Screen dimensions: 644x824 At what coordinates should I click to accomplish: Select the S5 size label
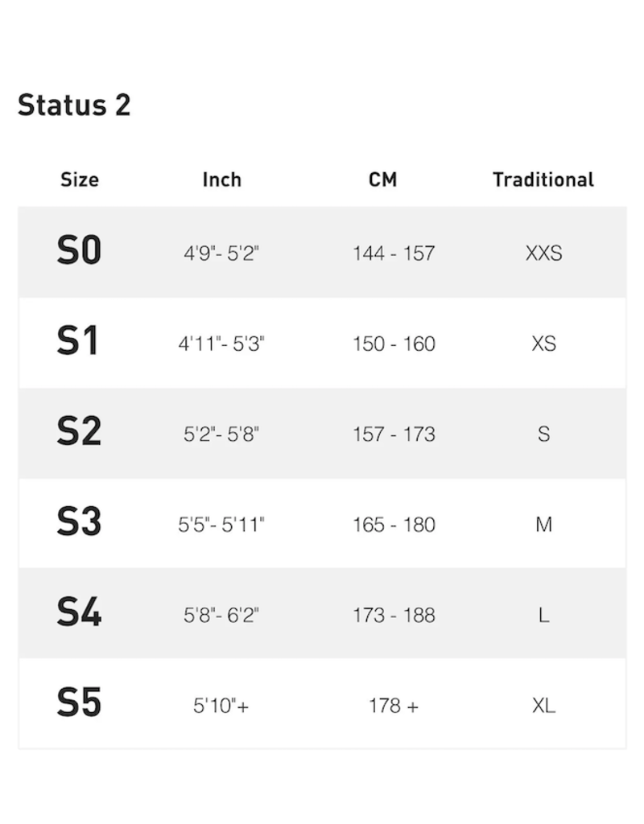(79, 705)
